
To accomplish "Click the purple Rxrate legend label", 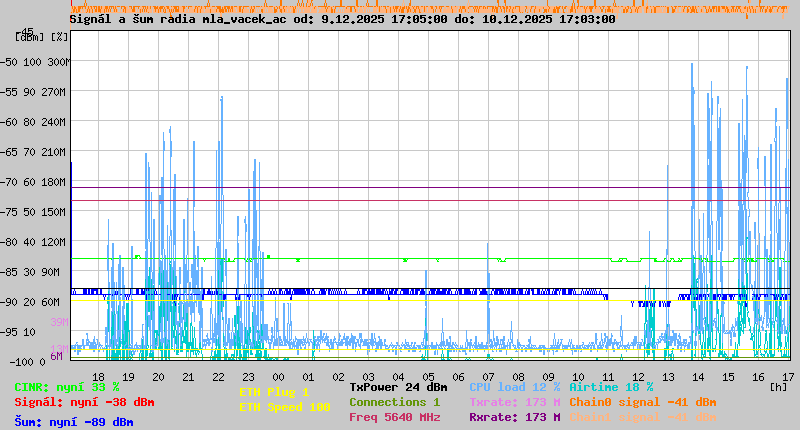I will pyautogui.click(x=514, y=417).
